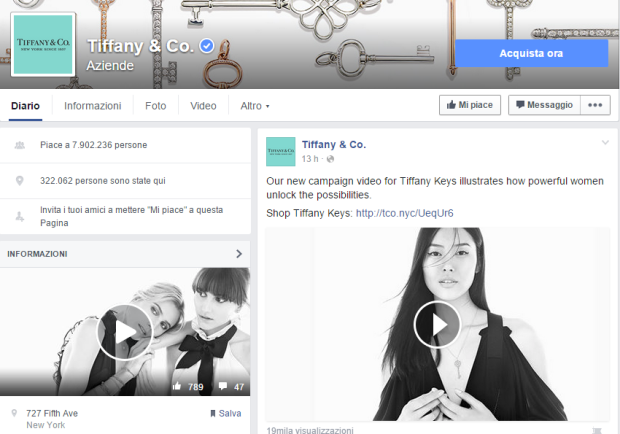Expand the Altro dropdown menu
This screenshot has height=434, width=620.
click(x=255, y=106)
